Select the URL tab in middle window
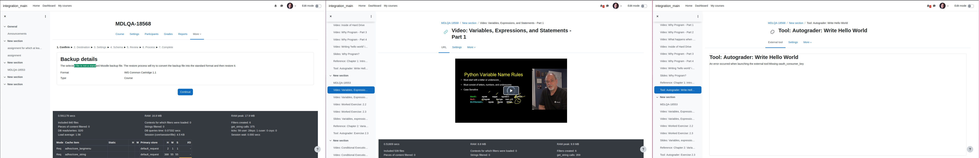The image size is (980, 158). [444, 47]
